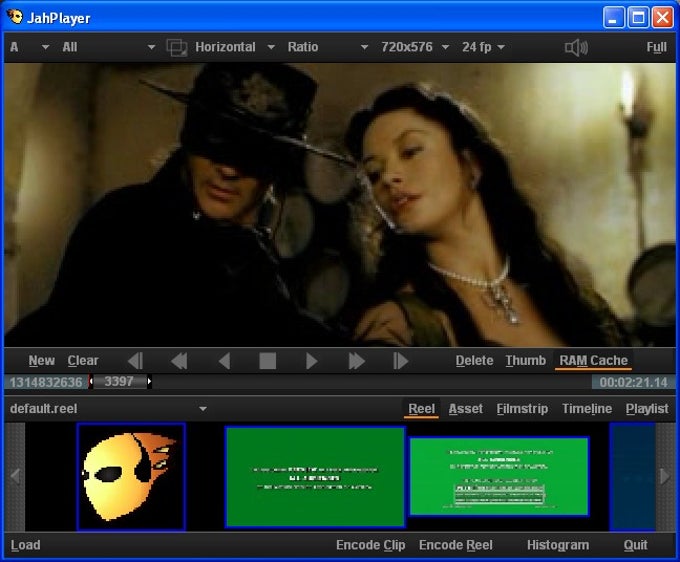Step back one frame
This screenshot has height=562, width=680.
[135, 361]
